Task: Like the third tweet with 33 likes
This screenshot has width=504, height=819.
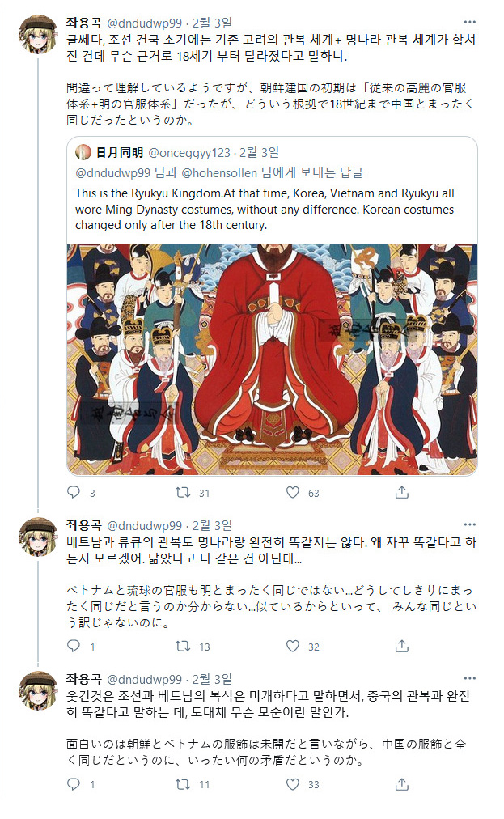Action: [x=293, y=784]
